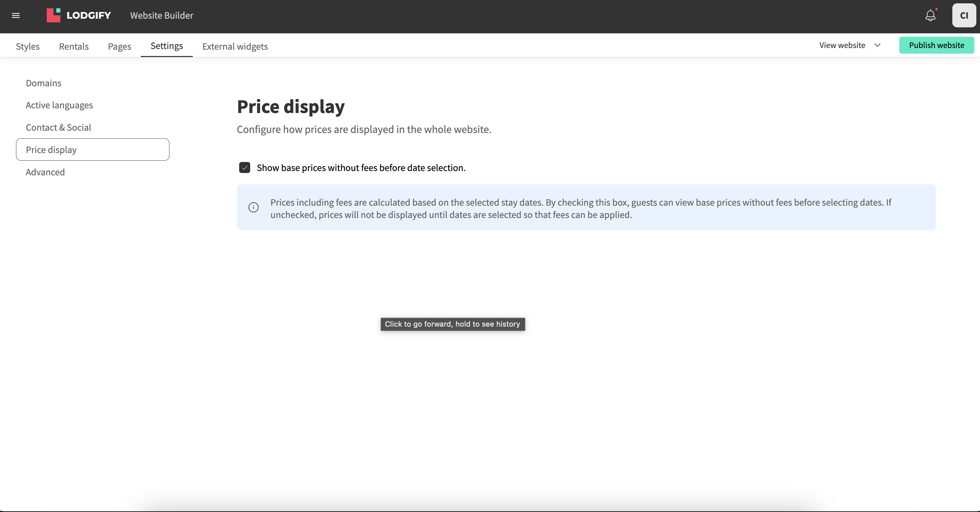The height and width of the screenshot is (512, 980).
Task: Click the View website link
Action: [842, 45]
